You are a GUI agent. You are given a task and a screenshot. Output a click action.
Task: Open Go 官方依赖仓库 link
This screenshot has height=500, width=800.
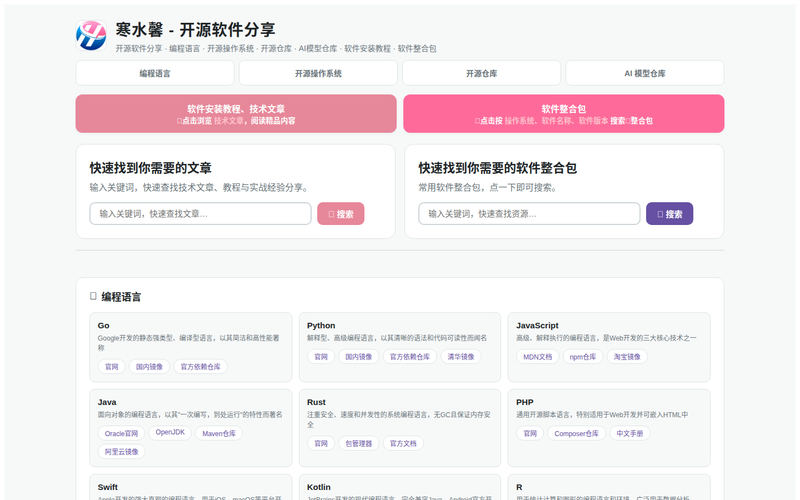click(x=201, y=366)
